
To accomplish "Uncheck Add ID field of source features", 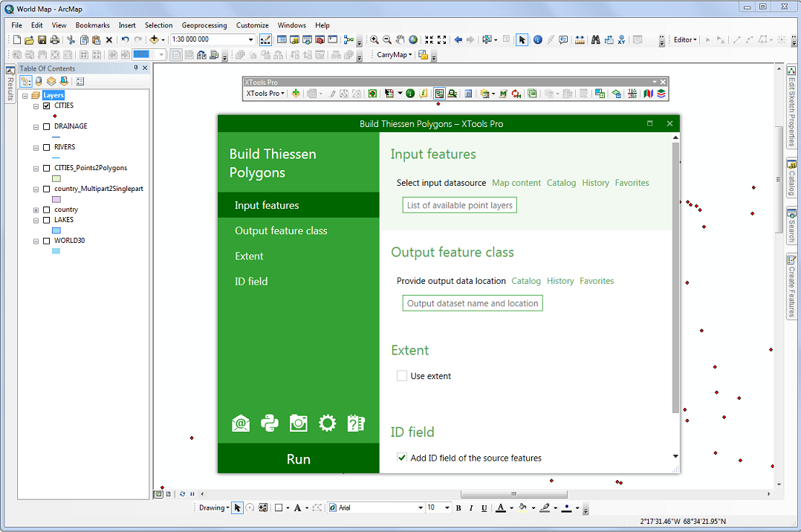I will [x=402, y=458].
